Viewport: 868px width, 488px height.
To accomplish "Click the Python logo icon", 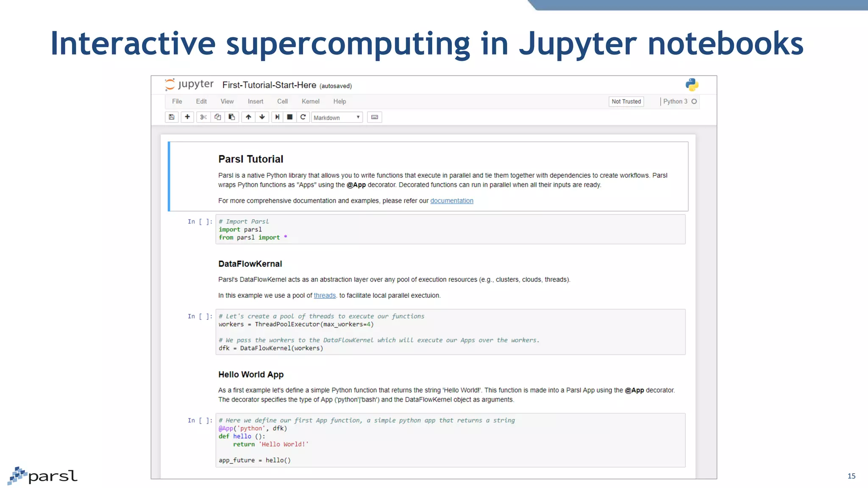I will pyautogui.click(x=692, y=85).
